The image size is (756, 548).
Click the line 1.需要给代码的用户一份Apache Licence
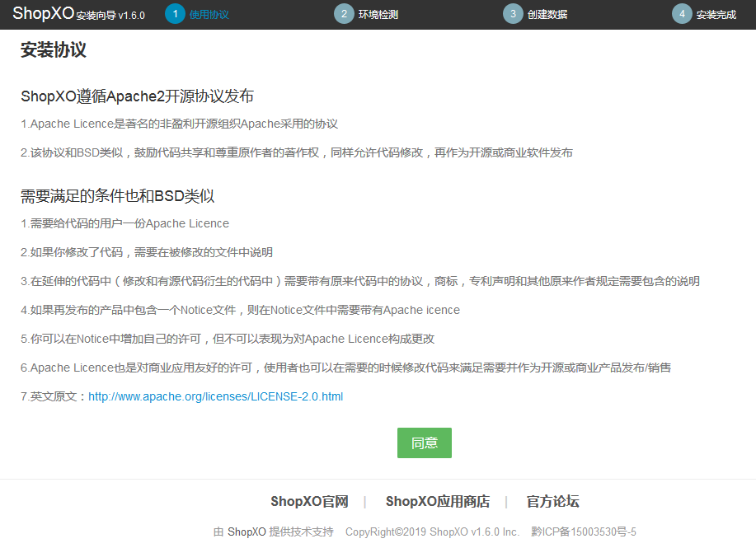point(124,223)
